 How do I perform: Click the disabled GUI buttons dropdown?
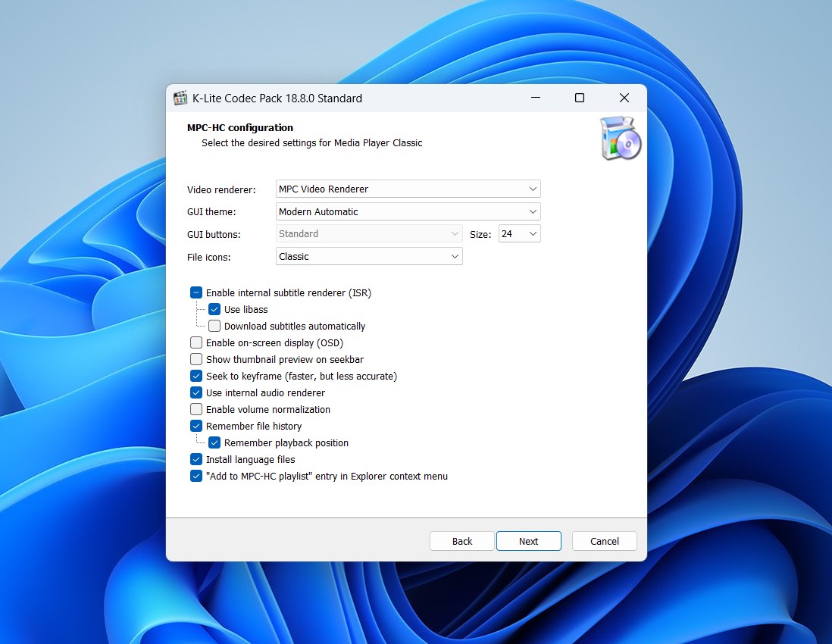coord(369,234)
